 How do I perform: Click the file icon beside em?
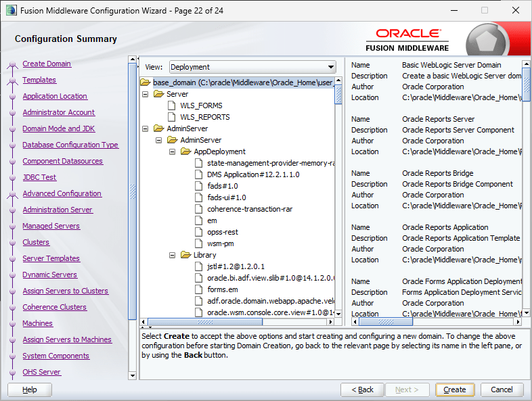pyautogui.click(x=199, y=220)
